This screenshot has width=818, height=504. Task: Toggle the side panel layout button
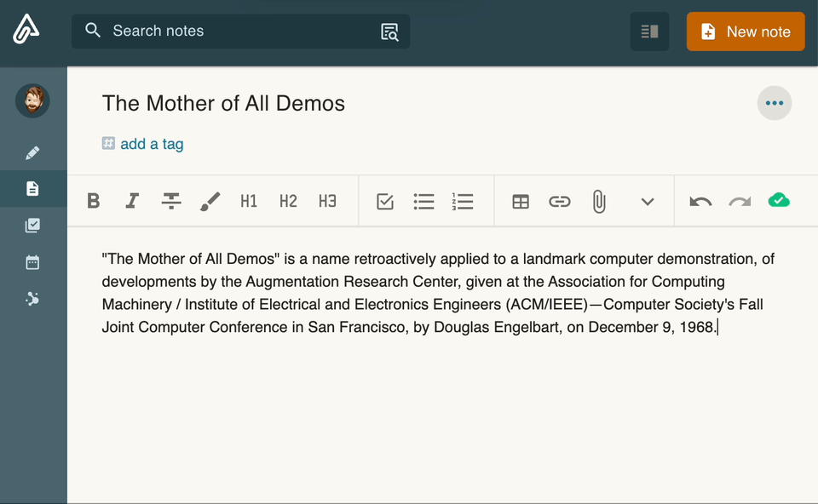(x=649, y=31)
